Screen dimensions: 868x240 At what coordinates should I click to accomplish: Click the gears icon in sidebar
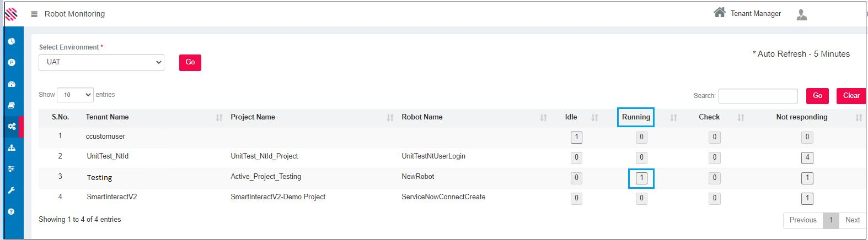click(x=12, y=127)
